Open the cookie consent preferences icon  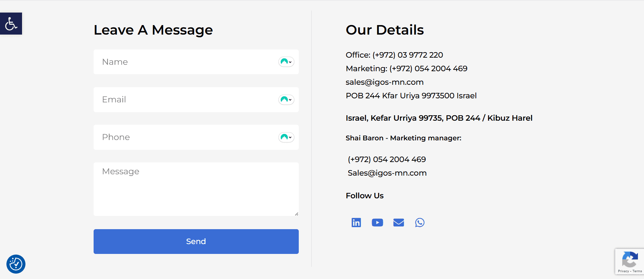click(16, 264)
